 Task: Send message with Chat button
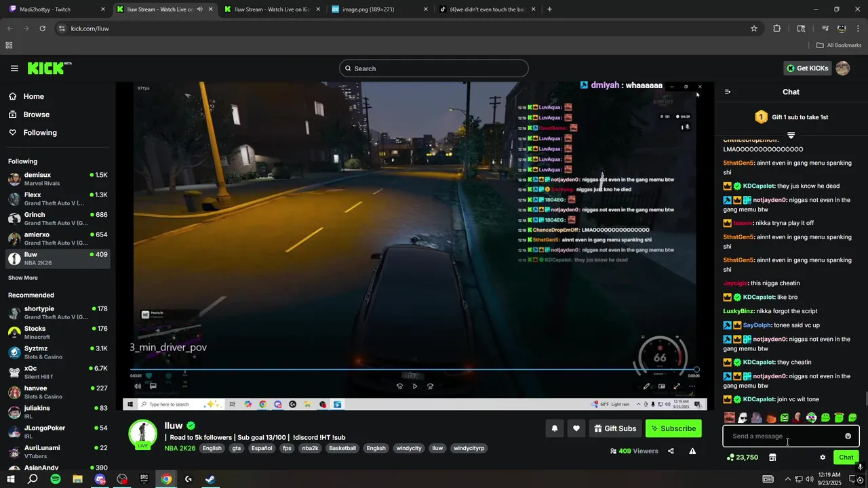click(x=846, y=457)
